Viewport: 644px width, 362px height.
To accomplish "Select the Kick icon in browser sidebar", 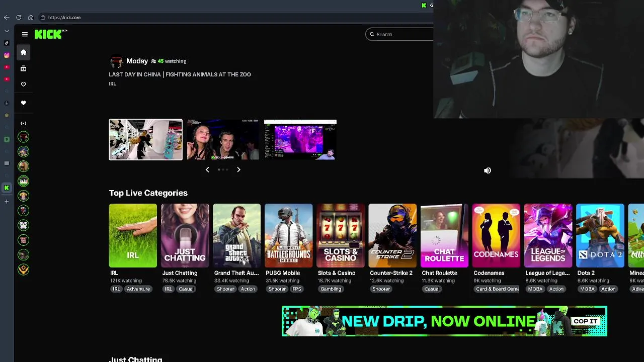I will [7, 188].
